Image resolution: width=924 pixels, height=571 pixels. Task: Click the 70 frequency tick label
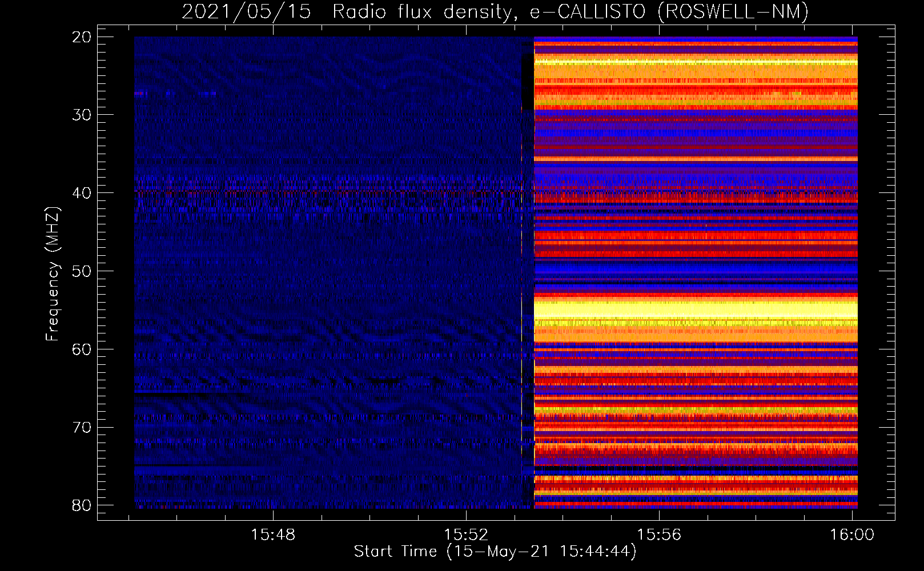pyautogui.click(x=81, y=428)
